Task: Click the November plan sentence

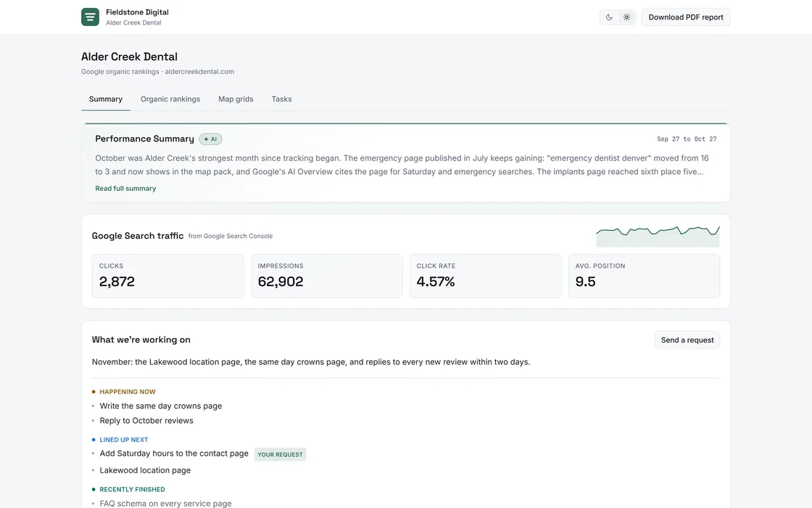Action: [x=311, y=362]
